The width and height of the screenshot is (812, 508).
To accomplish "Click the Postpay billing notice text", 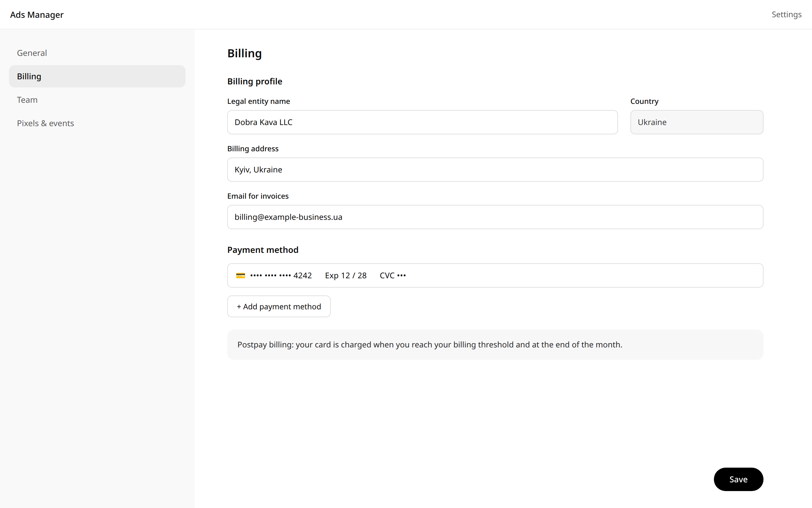I will 430,345.
